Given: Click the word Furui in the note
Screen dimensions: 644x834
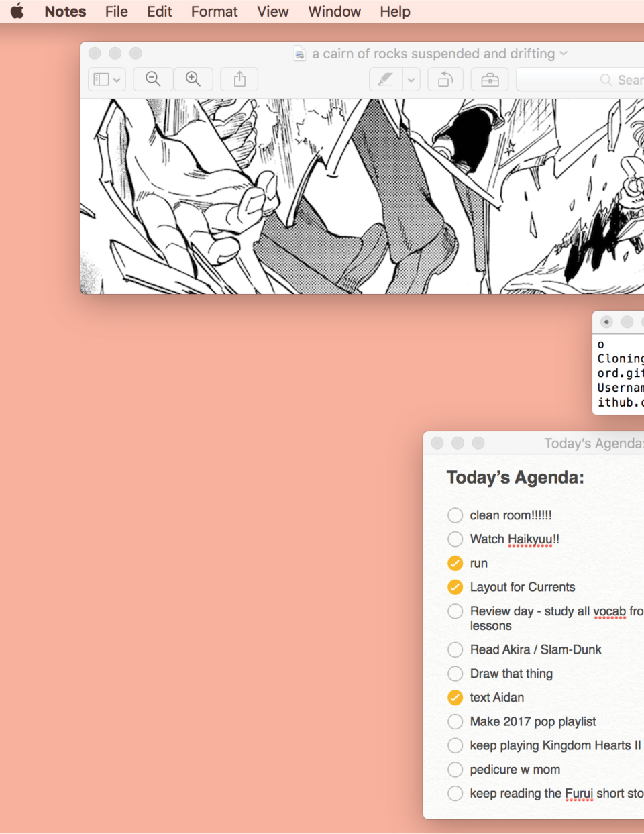Looking at the screenshot, I should (x=579, y=794).
